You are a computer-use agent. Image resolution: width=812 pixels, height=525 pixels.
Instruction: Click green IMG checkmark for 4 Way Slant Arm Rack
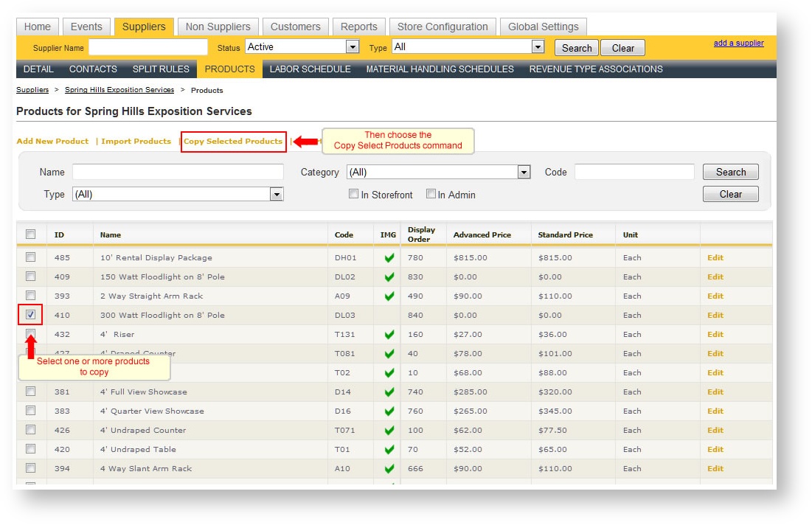coord(389,469)
